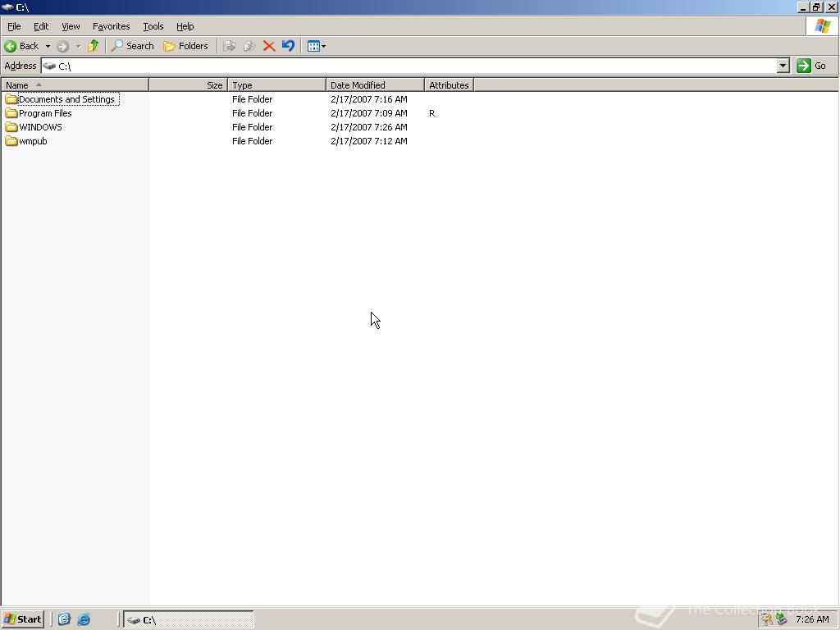840x630 pixels.
Task: Click the blue Undo icon
Action: point(288,46)
